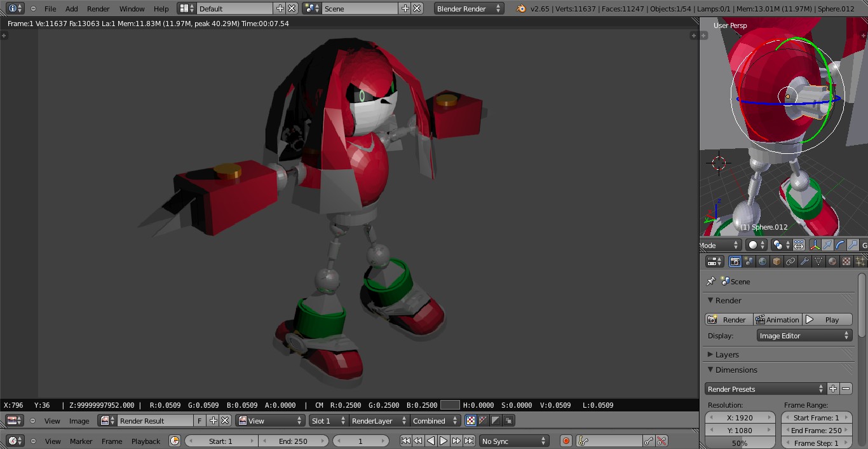Image resolution: width=868 pixels, height=449 pixels.
Task: Delete keyframes with crossed key icon
Action: click(x=661, y=441)
